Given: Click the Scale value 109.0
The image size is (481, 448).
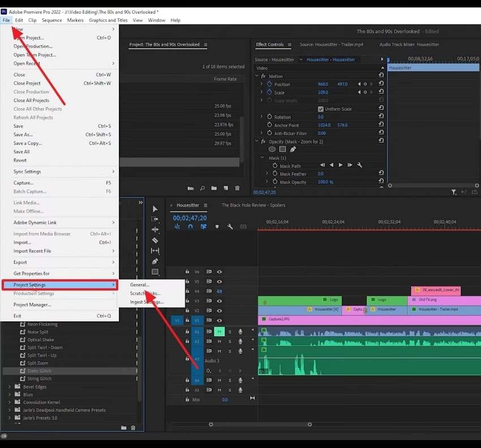Looking at the screenshot, I should (x=323, y=92).
